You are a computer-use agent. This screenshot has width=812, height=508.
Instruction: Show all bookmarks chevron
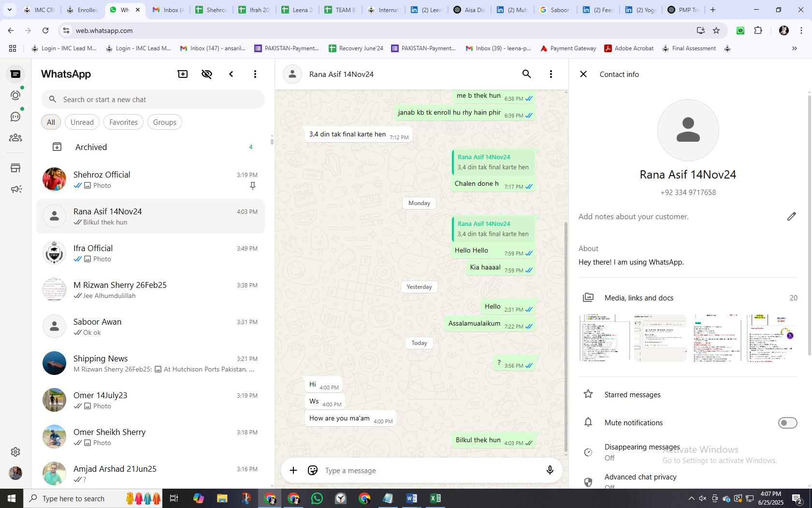coord(794,48)
